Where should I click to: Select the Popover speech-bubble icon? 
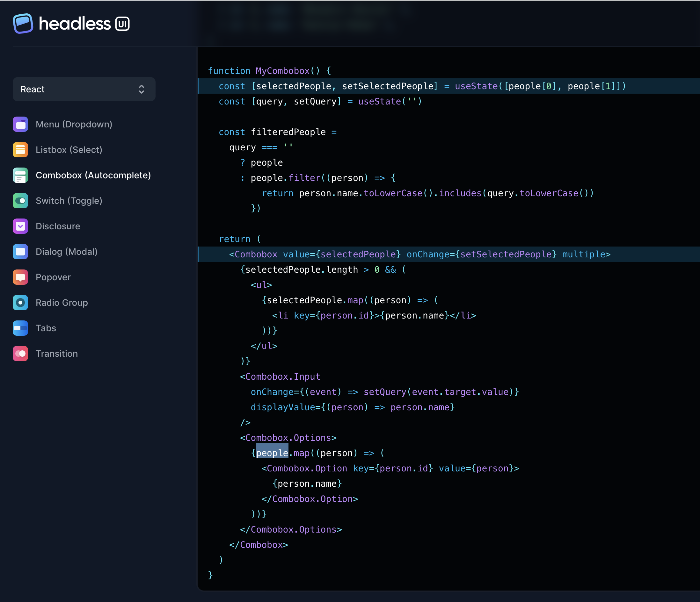20,277
